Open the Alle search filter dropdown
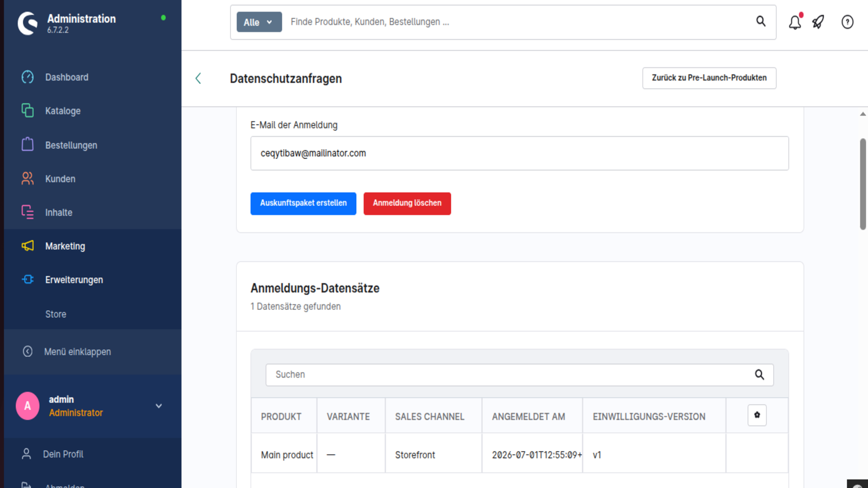Screen dimensions: 868x488 pyautogui.click(x=259, y=22)
